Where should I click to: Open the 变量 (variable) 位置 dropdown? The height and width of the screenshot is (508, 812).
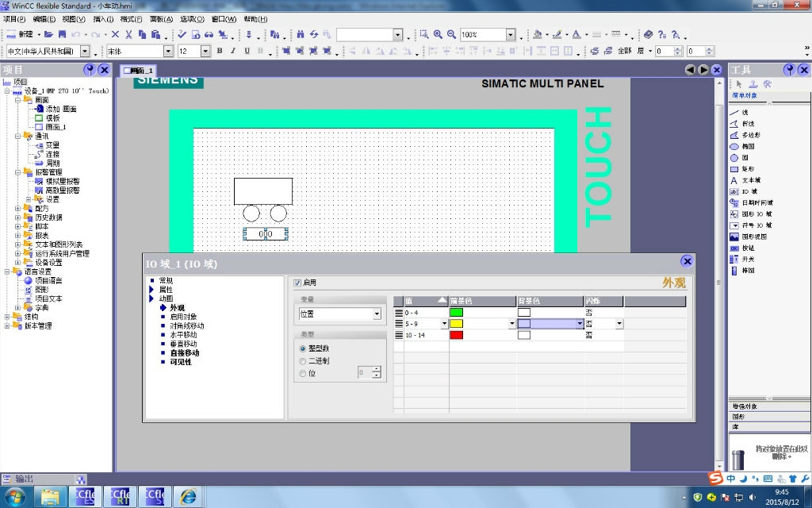tap(377, 314)
